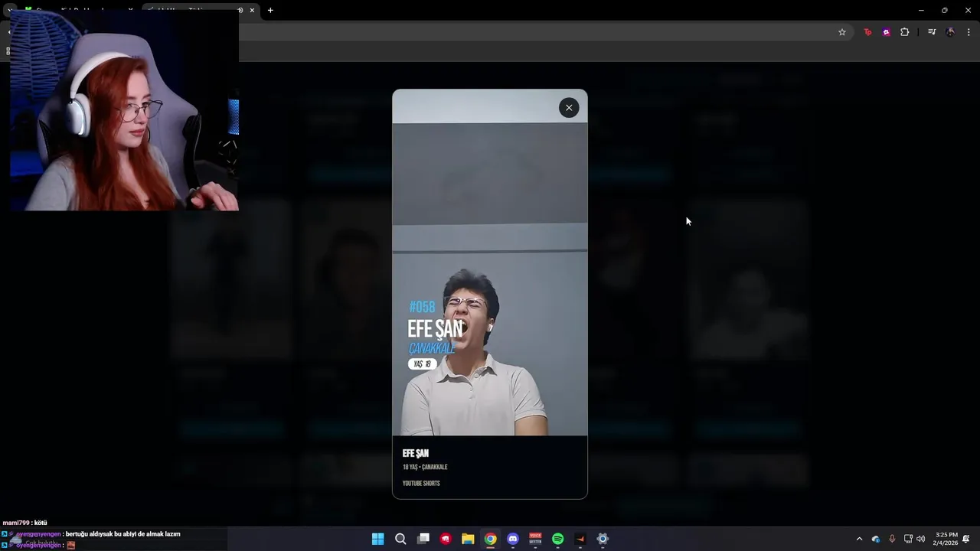Viewport: 980px width, 551px height.
Task: Open the Extensions puzzle piece menu
Action: click(x=905, y=32)
